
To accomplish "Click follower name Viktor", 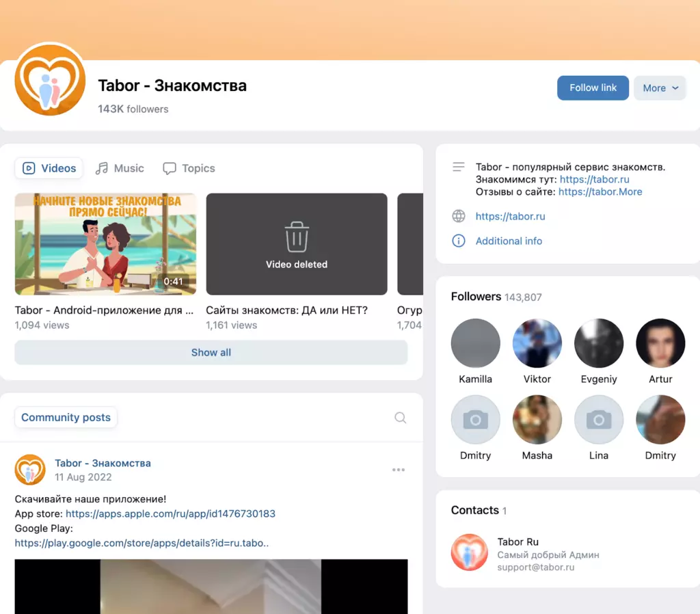I will pyautogui.click(x=537, y=379).
